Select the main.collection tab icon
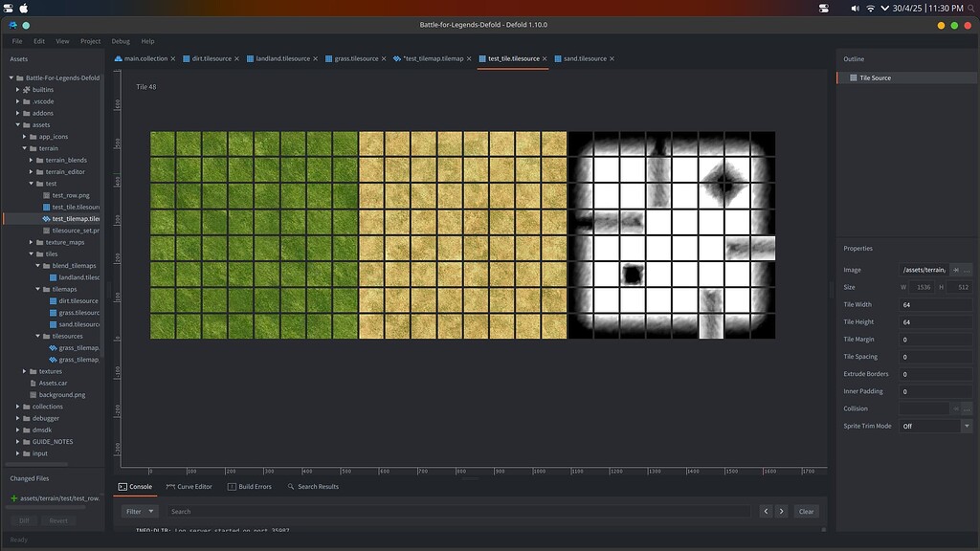The image size is (980, 551). tap(119, 57)
